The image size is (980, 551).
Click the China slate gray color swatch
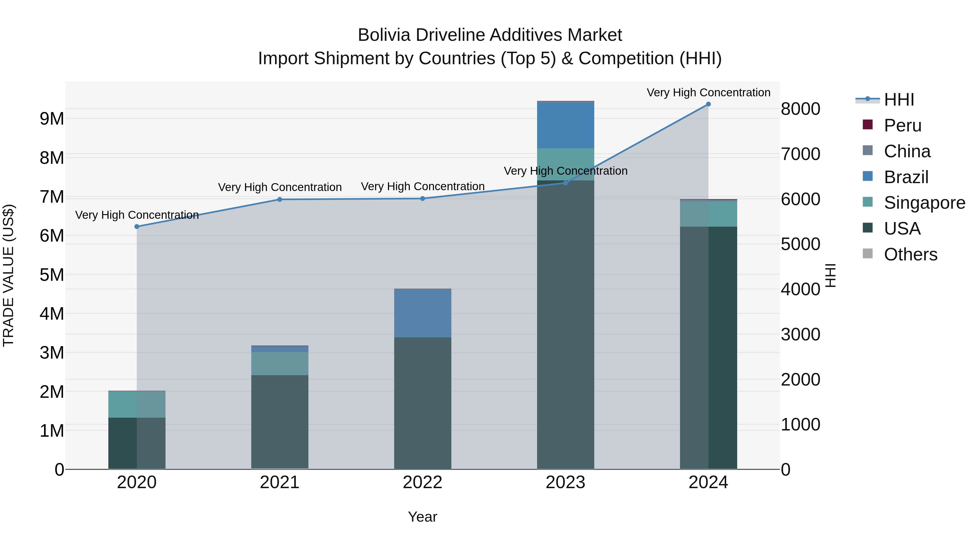(x=868, y=150)
